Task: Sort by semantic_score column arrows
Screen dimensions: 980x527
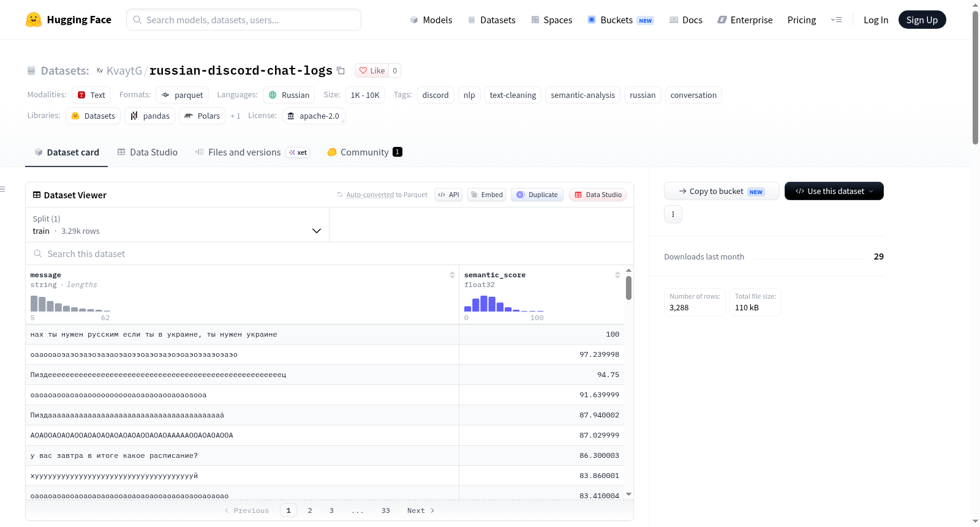Action: (617, 275)
